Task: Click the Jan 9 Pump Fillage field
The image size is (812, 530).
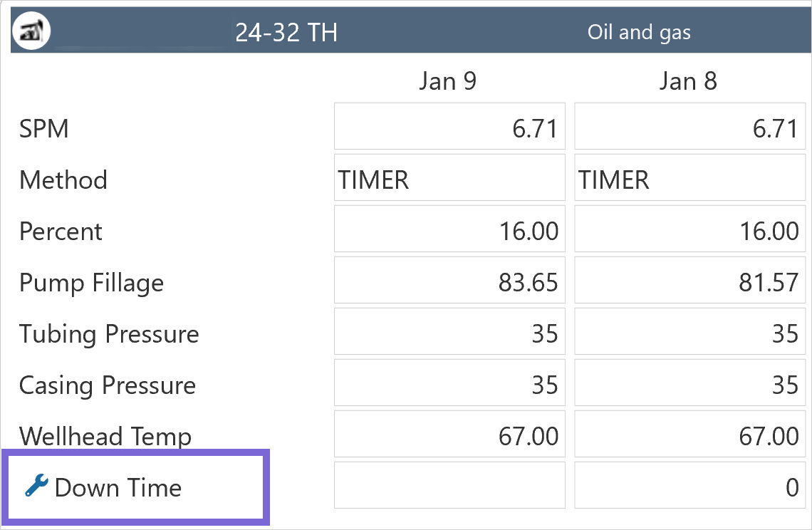Action: pos(449,283)
